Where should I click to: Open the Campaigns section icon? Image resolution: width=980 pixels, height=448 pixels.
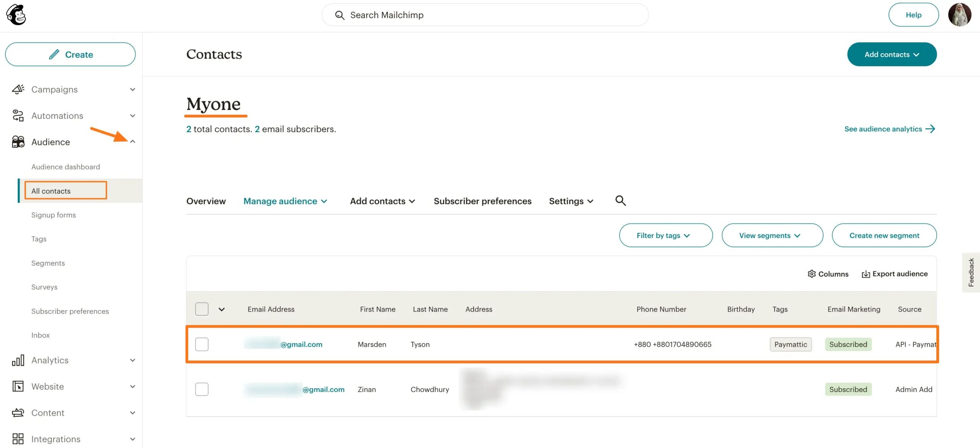point(18,89)
